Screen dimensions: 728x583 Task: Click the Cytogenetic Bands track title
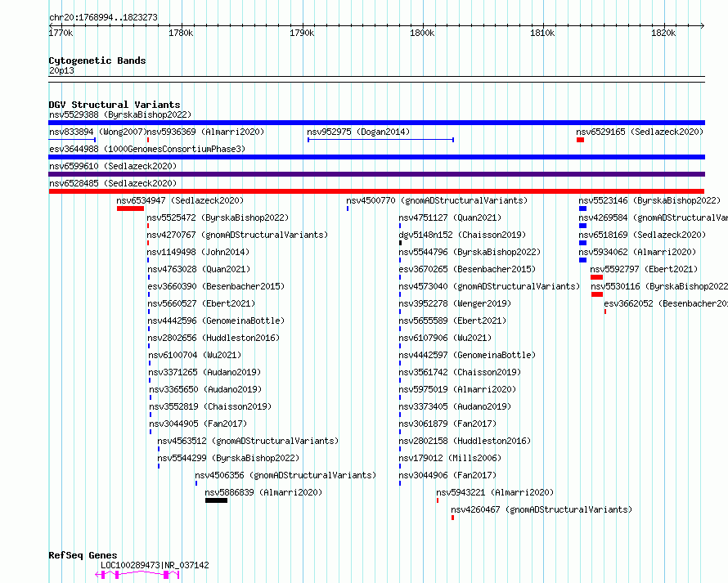(x=97, y=61)
